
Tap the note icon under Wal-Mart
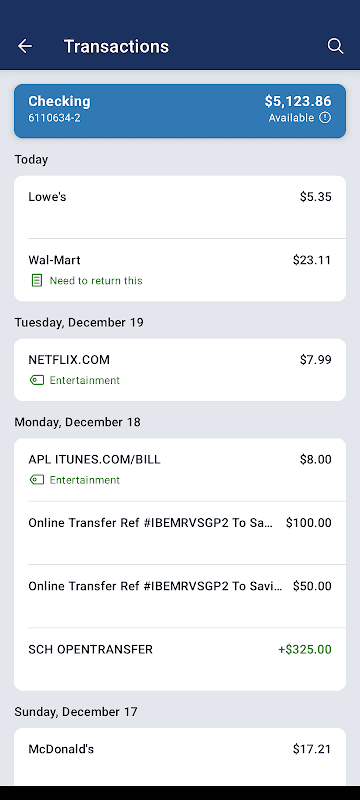(x=37, y=281)
